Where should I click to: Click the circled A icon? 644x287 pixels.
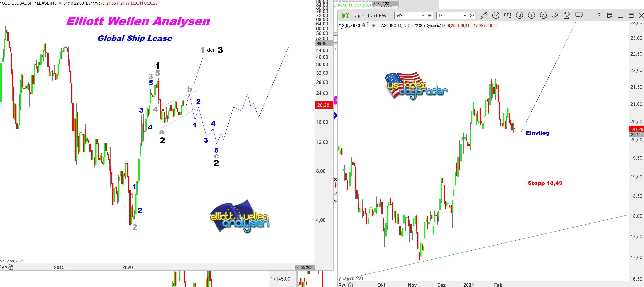543,15
